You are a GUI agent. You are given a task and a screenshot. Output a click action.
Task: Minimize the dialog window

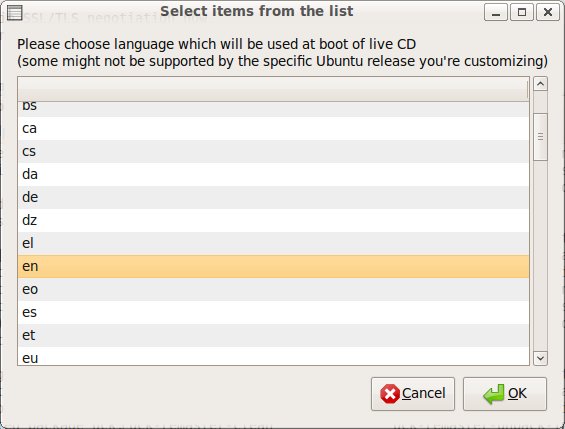496,13
